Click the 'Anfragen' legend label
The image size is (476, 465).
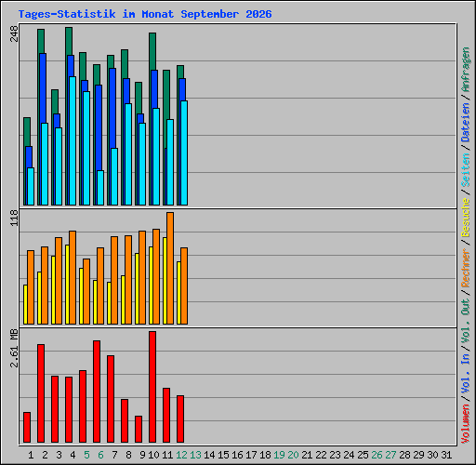click(466, 70)
